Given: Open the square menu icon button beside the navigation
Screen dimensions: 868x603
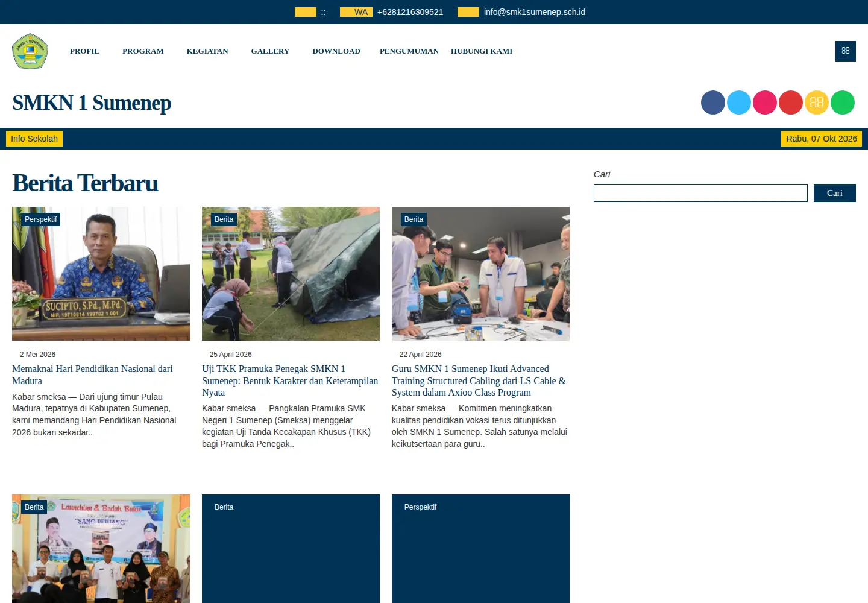Looking at the screenshot, I should tap(846, 51).
